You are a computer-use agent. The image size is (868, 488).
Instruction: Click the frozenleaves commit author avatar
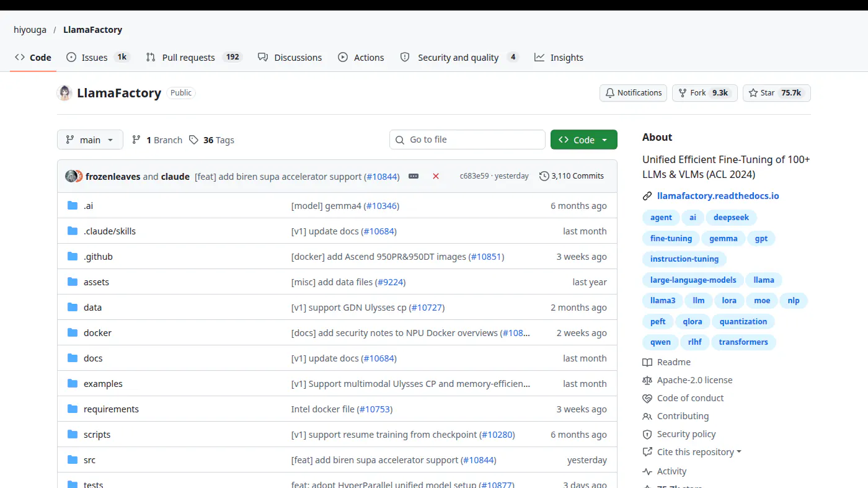(71, 176)
